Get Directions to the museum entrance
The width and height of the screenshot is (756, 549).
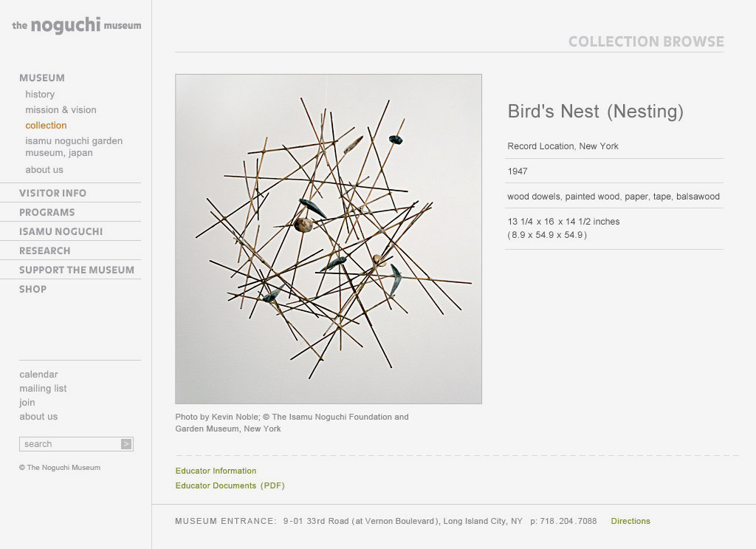coord(630,521)
